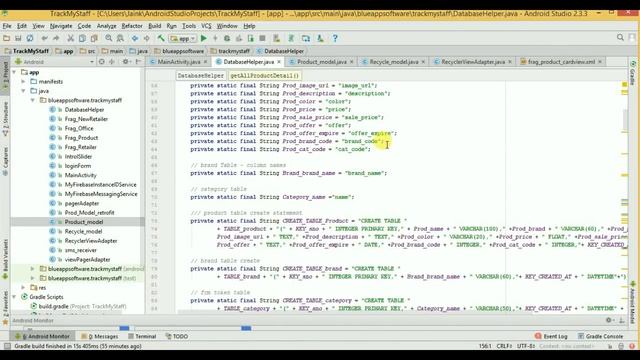Open the Gradle Console button

point(600,336)
